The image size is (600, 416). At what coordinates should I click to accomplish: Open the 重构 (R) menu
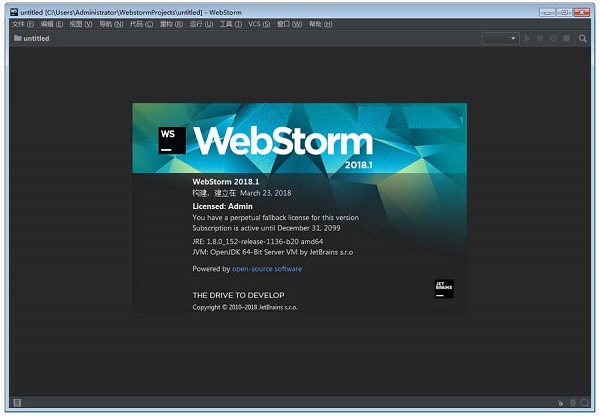click(171, 24)
